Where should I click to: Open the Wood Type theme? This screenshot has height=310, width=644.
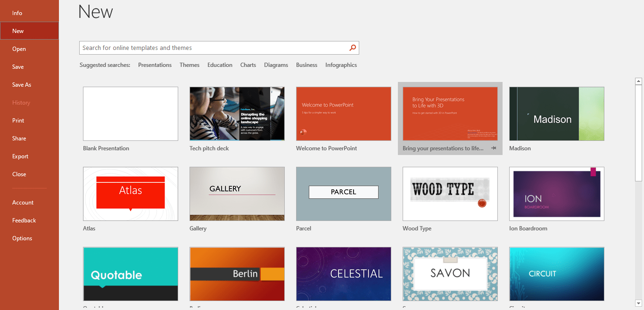coord(450,194)
